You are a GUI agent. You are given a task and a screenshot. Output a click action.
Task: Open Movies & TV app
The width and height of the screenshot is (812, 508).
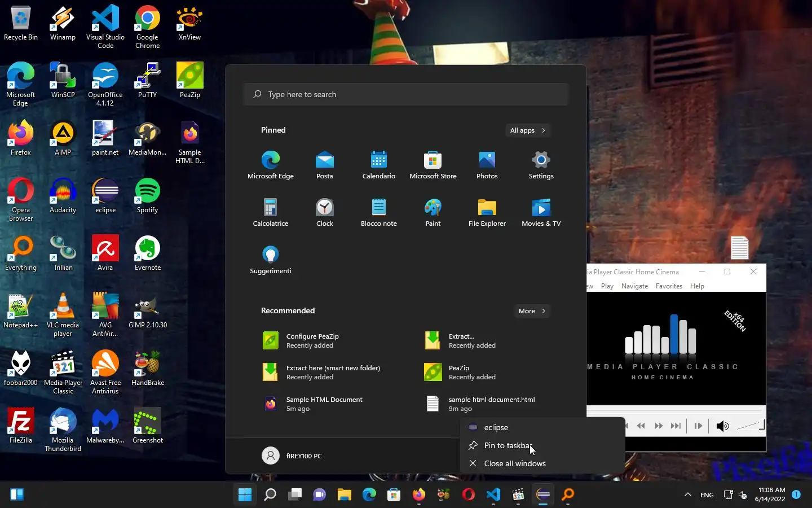(x=541, y=212)
